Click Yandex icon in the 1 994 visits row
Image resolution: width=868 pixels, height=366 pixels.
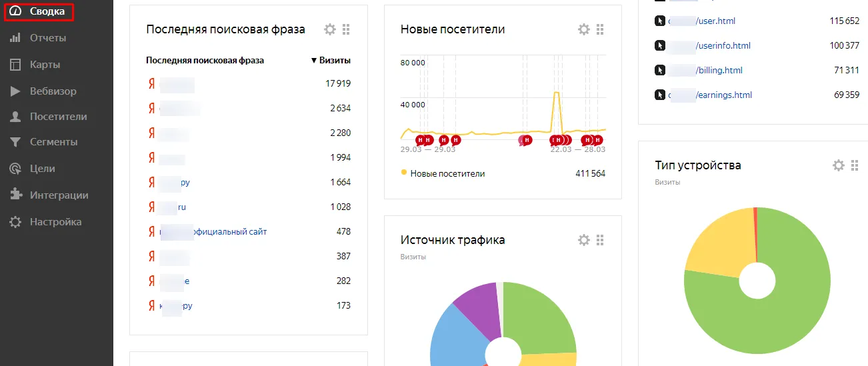151,157
